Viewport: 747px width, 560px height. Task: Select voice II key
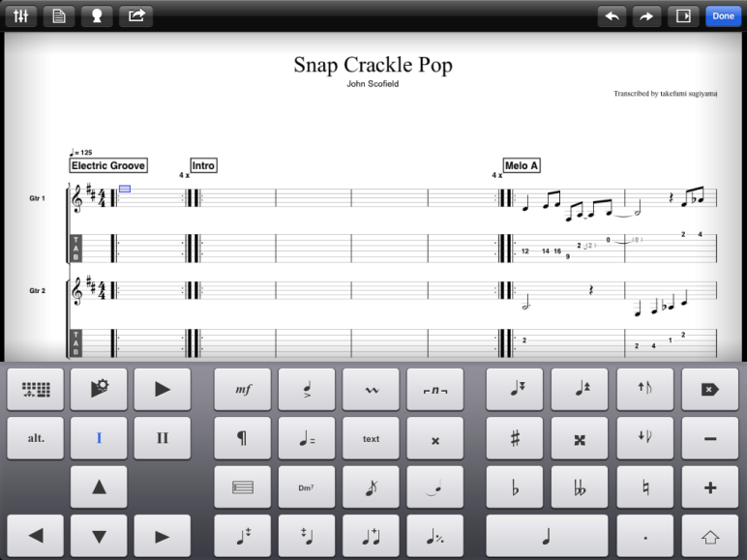click(x=163, y=438)
